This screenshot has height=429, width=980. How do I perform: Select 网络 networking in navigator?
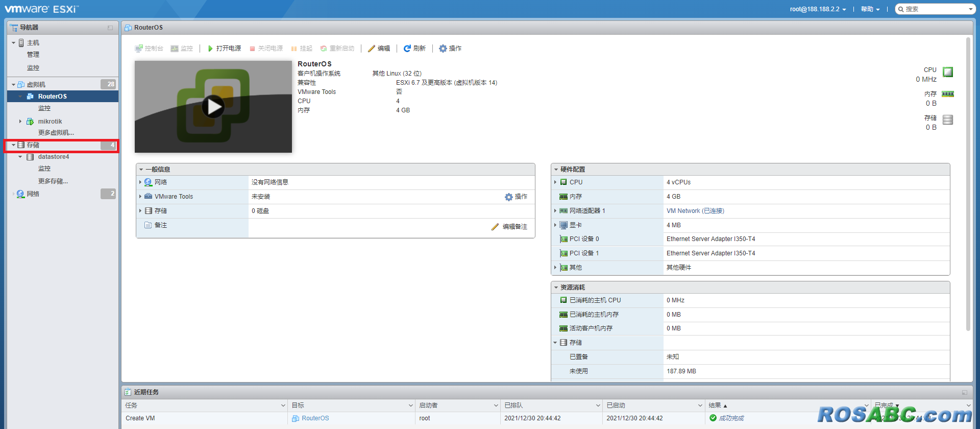tap(33, 194)
